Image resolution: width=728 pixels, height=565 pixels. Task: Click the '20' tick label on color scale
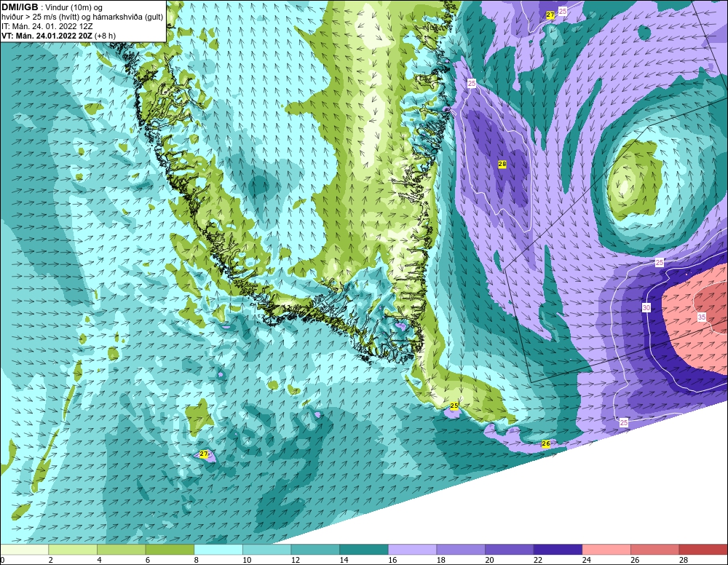pyautogui.click(x=489, y=560)
